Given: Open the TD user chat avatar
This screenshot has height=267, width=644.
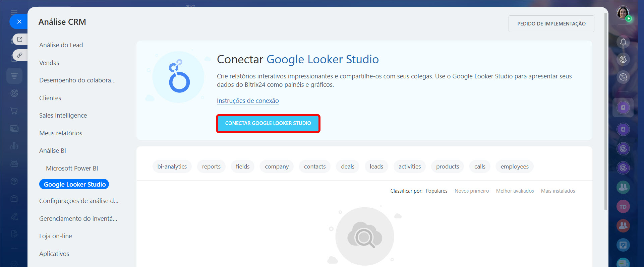Looking at the screenshot, I should tap(623, 207).
